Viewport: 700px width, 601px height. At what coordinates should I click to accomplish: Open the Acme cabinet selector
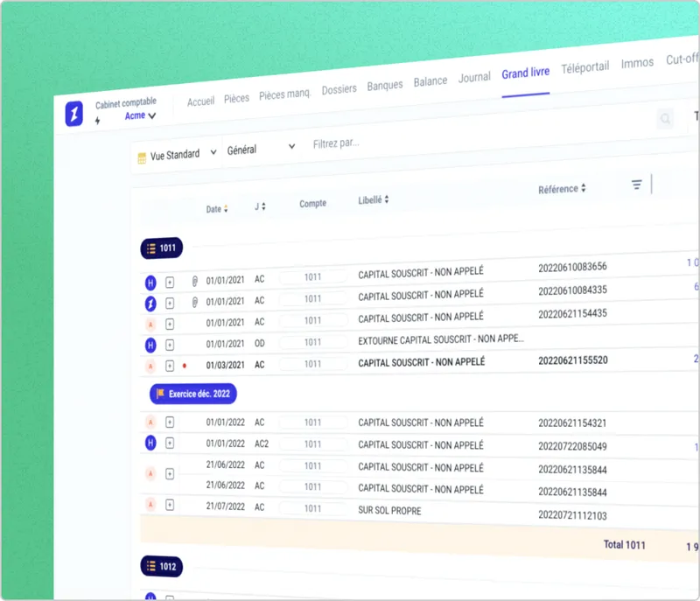(x=139, y=115)
